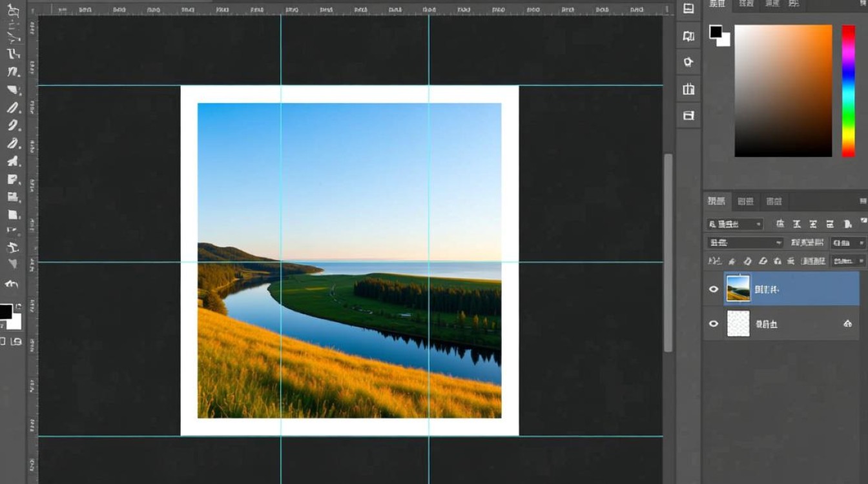
Task: Open the opacity dropdown in the Layers panel
Action: 849,243
